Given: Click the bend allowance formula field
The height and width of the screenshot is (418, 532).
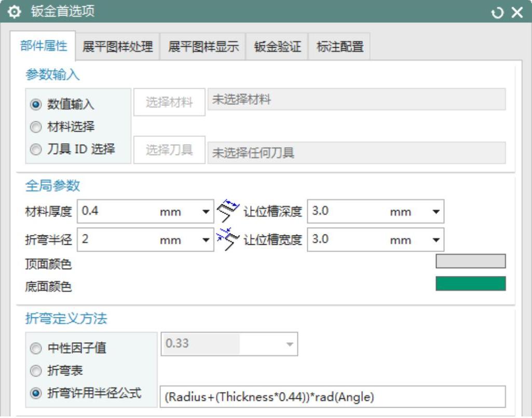Looking at the screenshot, I should [333, 396].
